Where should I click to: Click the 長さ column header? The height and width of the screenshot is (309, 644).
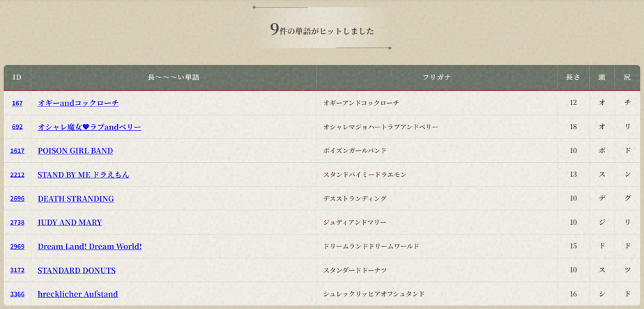click(x=573, y=77)
